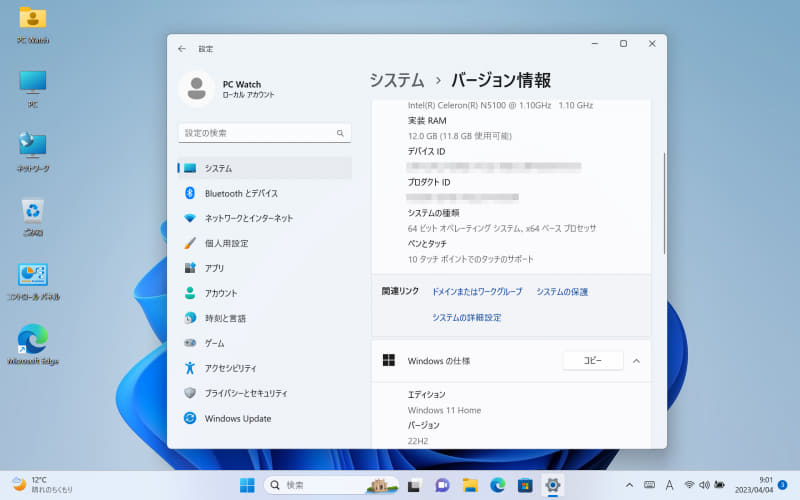Click the Windows Update sync icon

point(190,418)
